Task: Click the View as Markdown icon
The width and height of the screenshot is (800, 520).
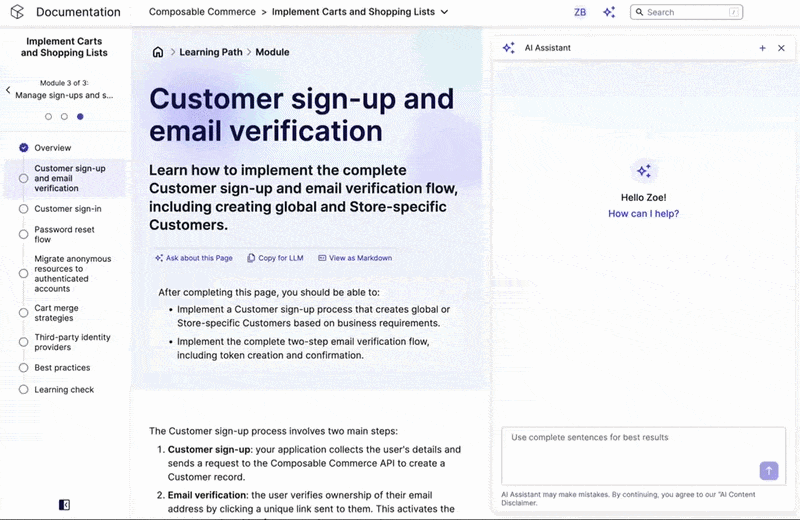Action: [322, 258]
